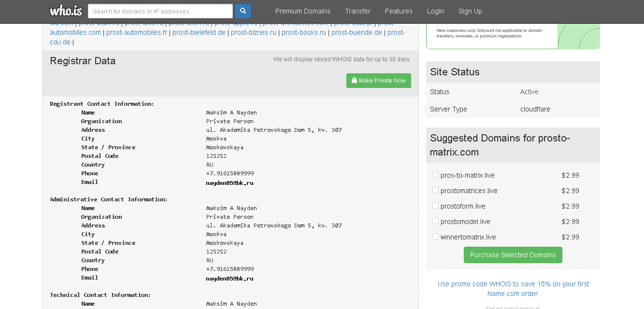Enable the prostomodel.live checkbox

435,221
